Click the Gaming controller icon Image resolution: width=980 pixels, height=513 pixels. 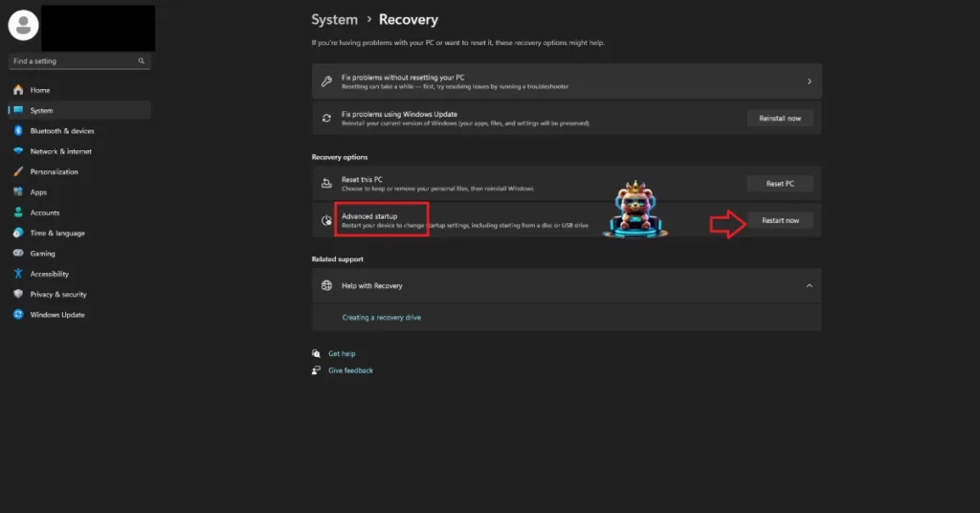(x=18, y=253)
